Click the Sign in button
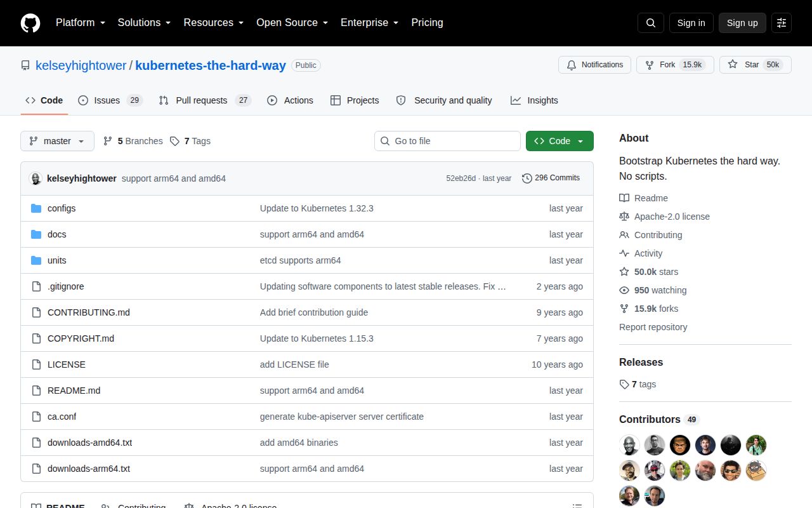 691,23
